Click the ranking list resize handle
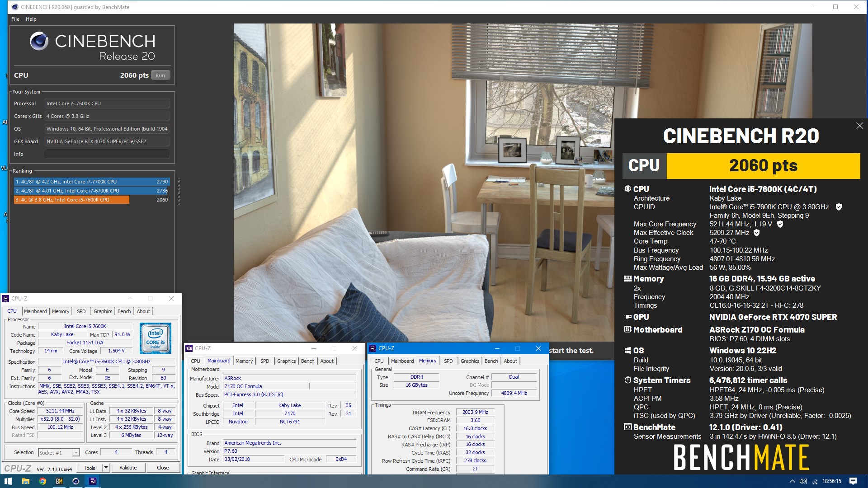Image resolution: width=868 pixels, height=488 pixels. click(179, 192)
